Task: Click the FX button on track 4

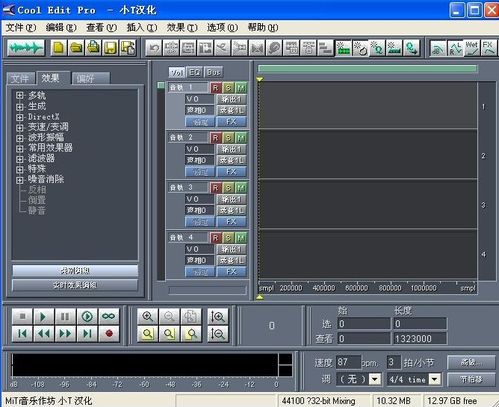Action: (231, 272)
